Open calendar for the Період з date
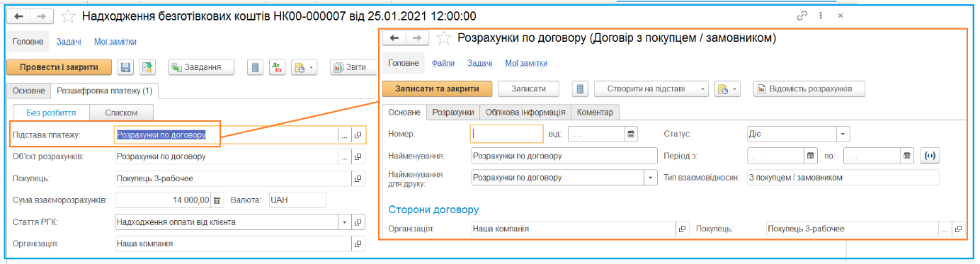The width and height of the screenshot is (980, 264). tap(811, 156)
